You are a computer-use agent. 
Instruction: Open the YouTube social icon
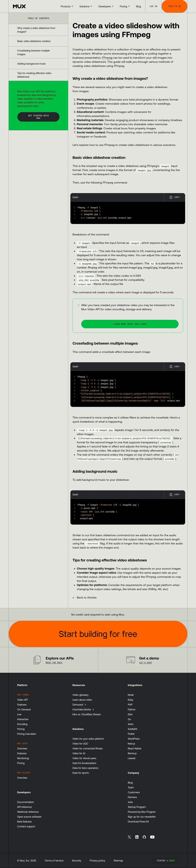[152, 837]
